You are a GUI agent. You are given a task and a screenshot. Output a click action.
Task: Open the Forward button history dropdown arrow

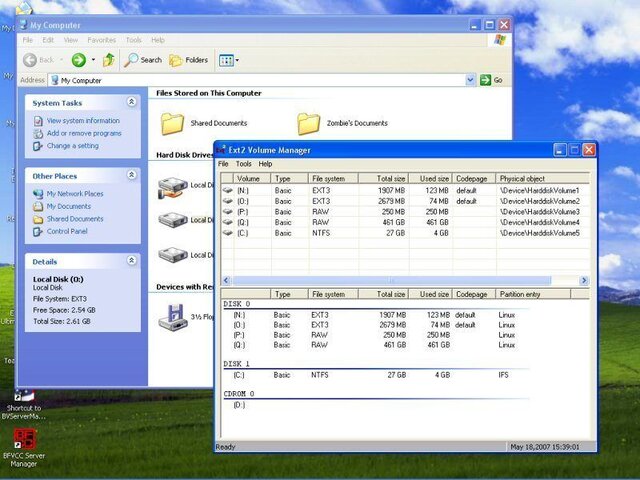coord(93,60)
